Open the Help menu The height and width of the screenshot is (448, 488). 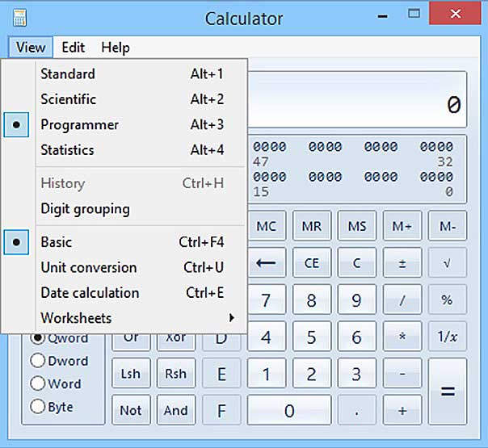pos(116,48)
